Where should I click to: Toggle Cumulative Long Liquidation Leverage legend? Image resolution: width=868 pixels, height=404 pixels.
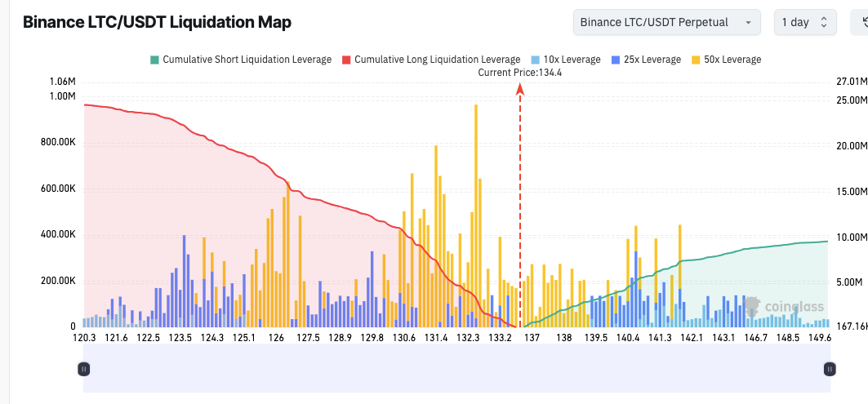click(430, 60)
